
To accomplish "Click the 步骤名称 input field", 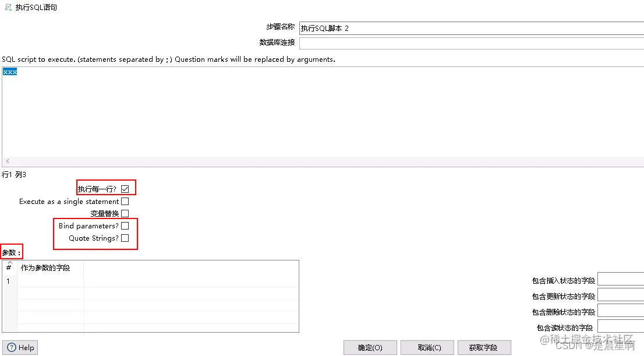I will [408, 27].
